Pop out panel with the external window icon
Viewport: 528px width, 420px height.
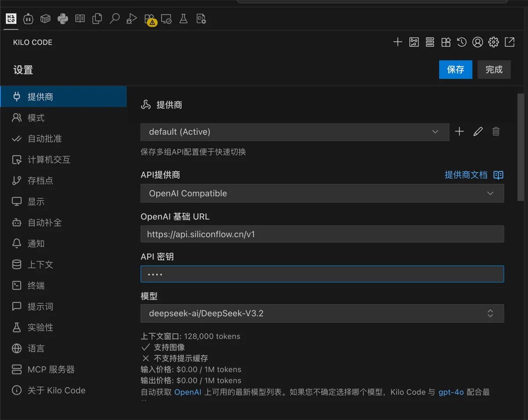[510, 42]
